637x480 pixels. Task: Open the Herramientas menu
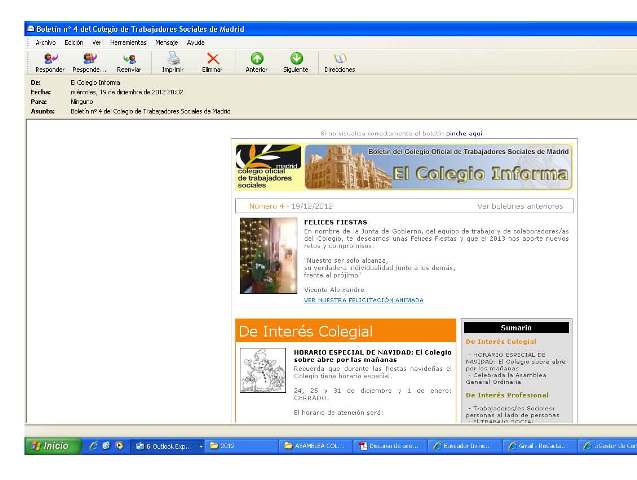point(128,42)
